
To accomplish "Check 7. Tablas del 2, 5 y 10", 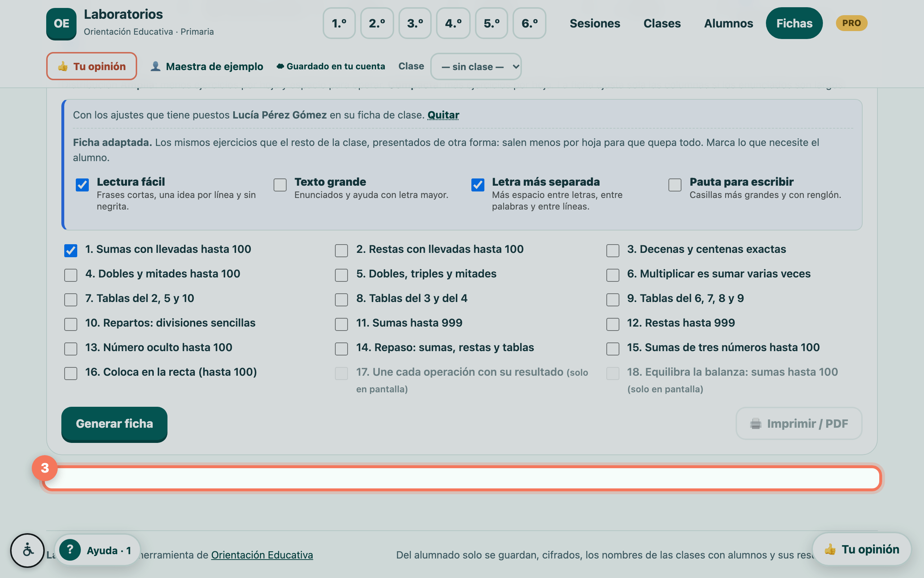I will click(x=71, y=299).
